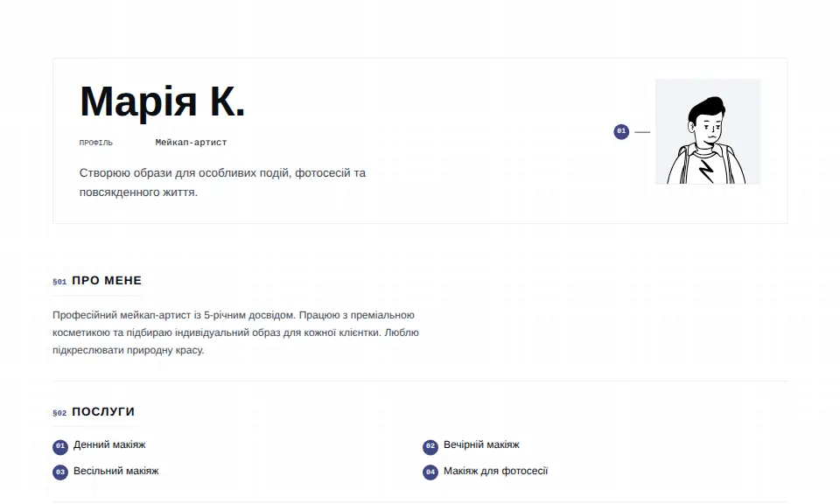Select the Денний макіяж service
The height and width of the screenshot is (504, 840).
[x=109, y=444]
